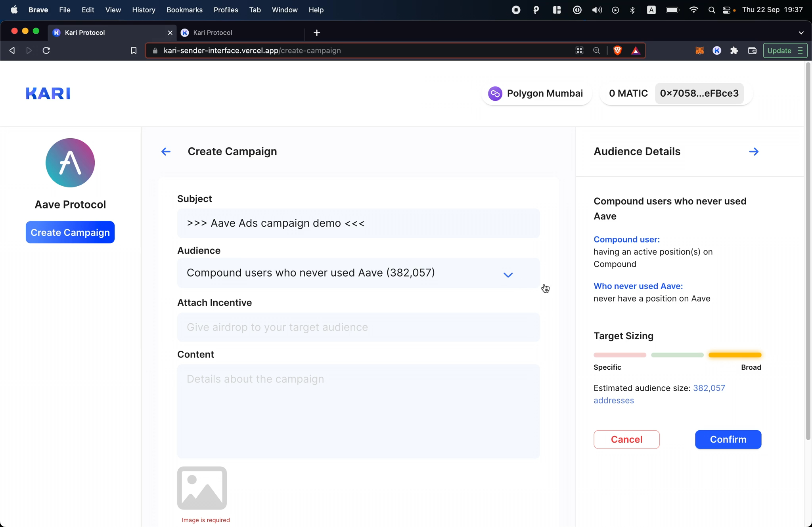Image resolution: width=812 pixels, height=527 pixels.
Task: Click the Attach Incentive input field
Action: tap(358, 327)
